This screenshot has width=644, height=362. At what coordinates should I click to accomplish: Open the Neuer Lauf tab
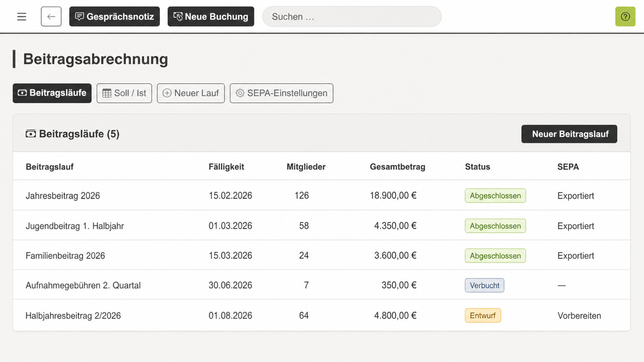coord(191,93)
